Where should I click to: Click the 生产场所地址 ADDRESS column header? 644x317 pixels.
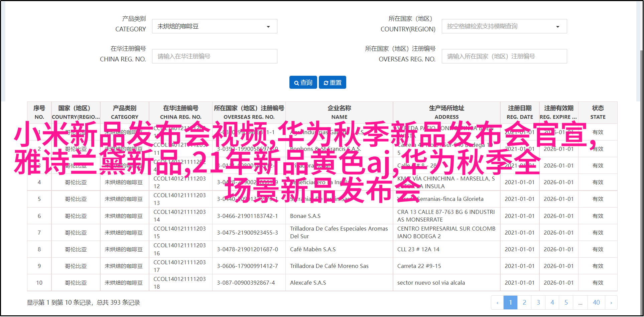(x=446, y=112)
